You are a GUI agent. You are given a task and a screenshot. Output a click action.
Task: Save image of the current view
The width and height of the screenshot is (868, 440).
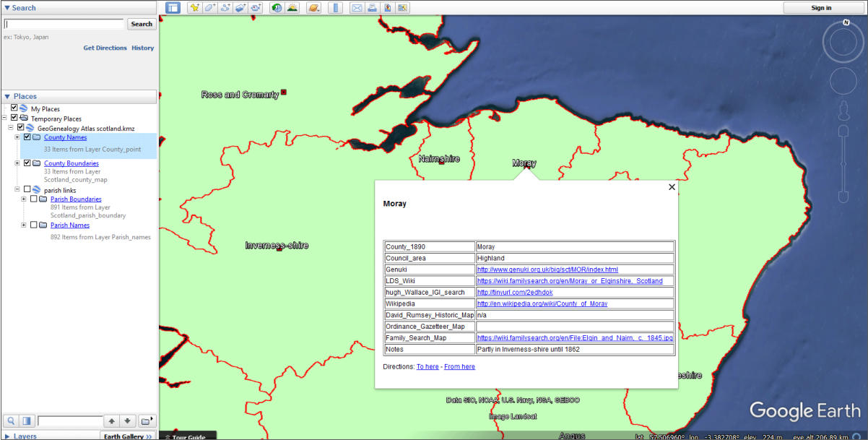tap(388, 8)
